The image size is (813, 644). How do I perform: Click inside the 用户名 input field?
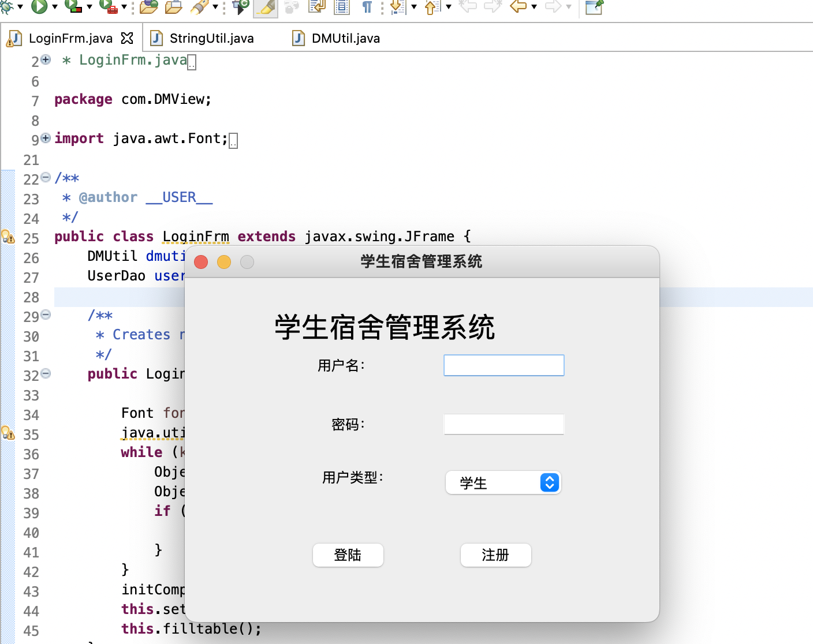[504, 365]
